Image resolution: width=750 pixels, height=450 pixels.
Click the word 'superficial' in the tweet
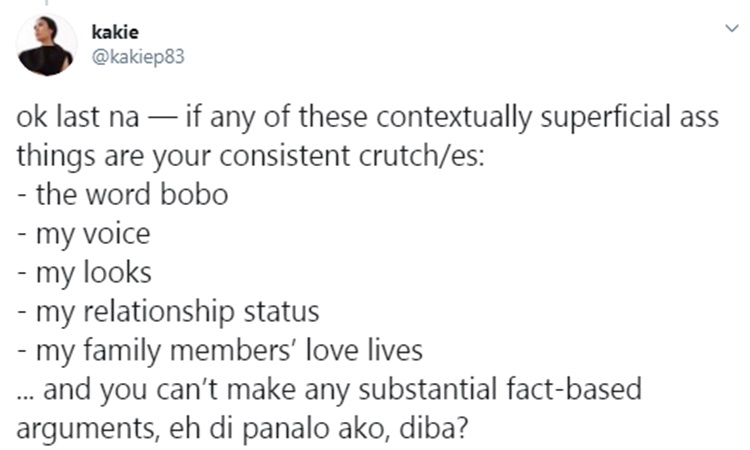[x=605, y=117]
